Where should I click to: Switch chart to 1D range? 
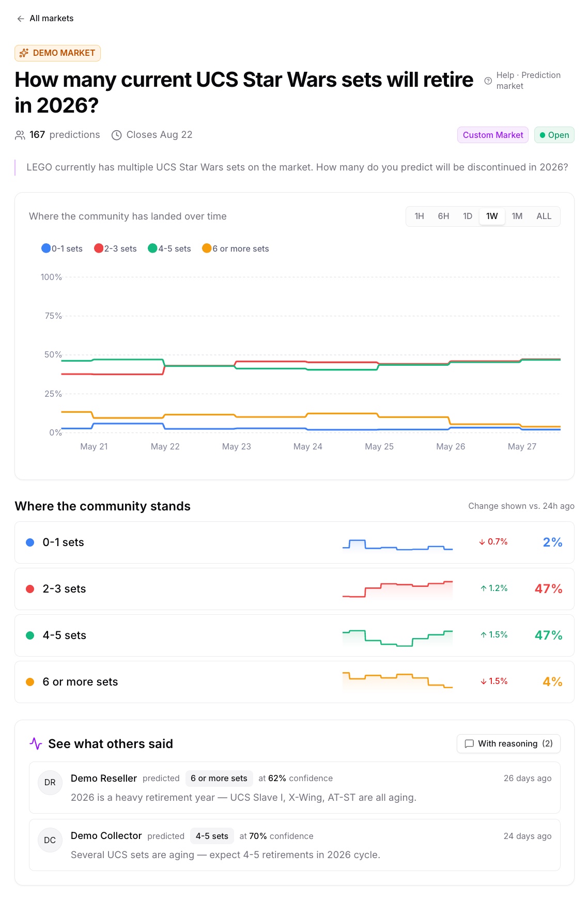[468, 216]
